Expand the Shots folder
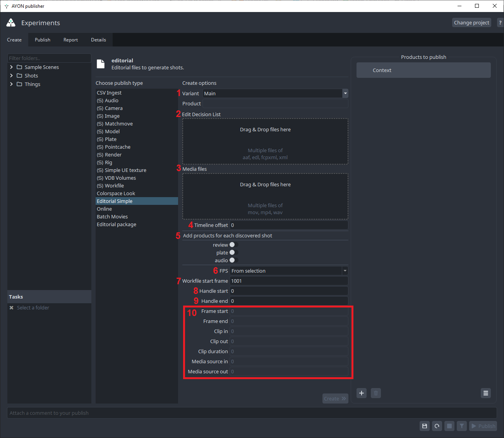 pos(11,76)
